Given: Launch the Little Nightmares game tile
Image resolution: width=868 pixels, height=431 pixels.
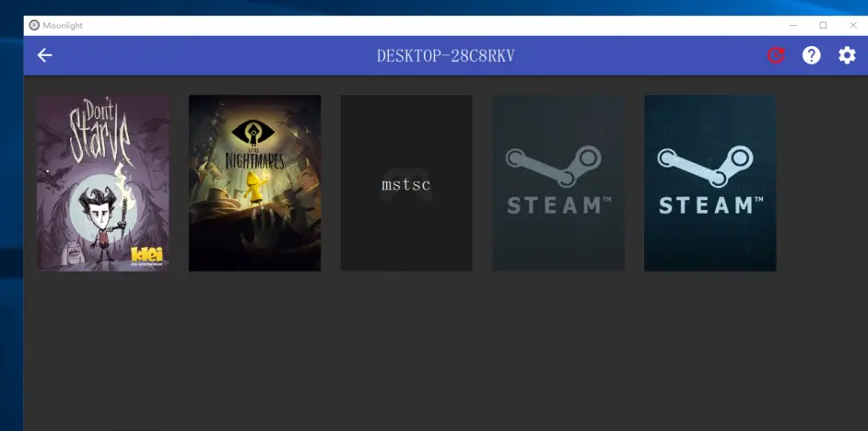Looking at the screenshot, I should point(254,183).
